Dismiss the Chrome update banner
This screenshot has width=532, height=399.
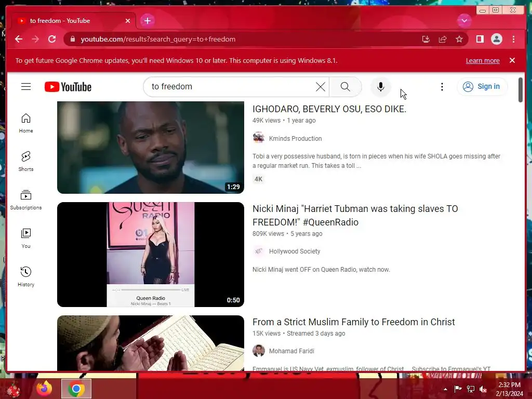pyautogui.click(x=512, y=60)
